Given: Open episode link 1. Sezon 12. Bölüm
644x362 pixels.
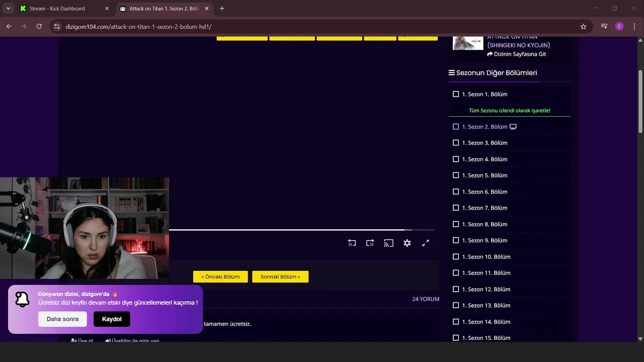Looking at the screenshot, I should (486, 289).
